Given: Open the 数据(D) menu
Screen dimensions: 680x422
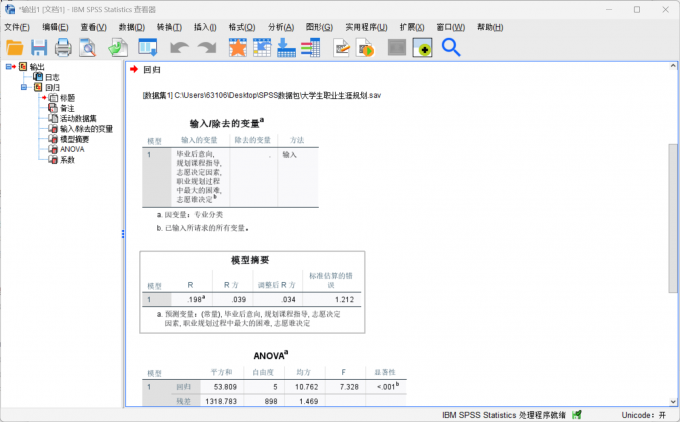Looking at the screenshot, I should 132,27.
